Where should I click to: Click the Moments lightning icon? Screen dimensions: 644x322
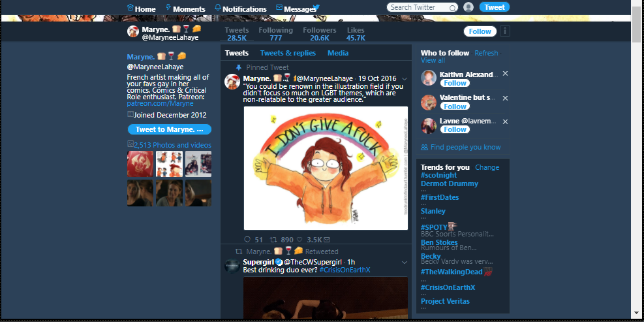pos(168,7)
